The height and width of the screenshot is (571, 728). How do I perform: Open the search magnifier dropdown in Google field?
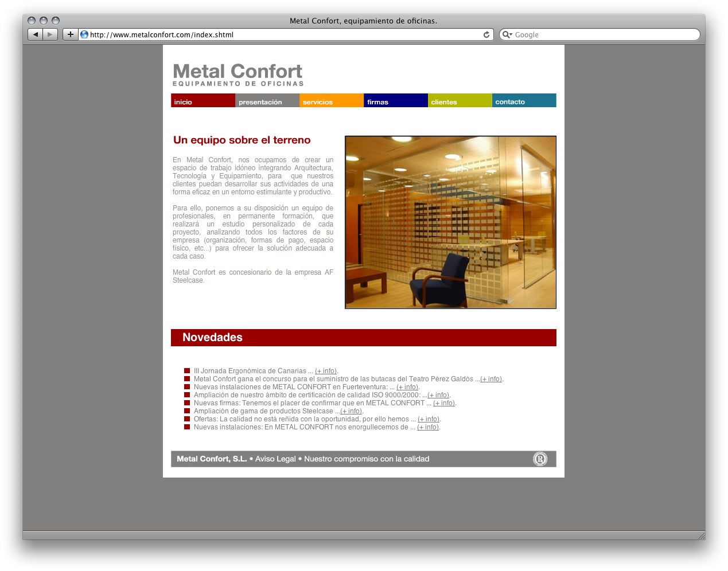click(507, 34)
